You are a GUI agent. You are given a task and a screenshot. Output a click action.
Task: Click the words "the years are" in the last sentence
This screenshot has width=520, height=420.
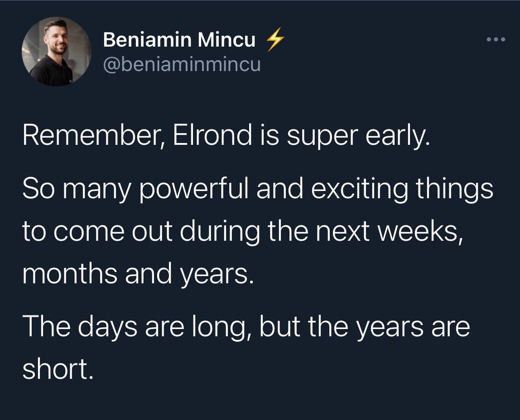389,327
